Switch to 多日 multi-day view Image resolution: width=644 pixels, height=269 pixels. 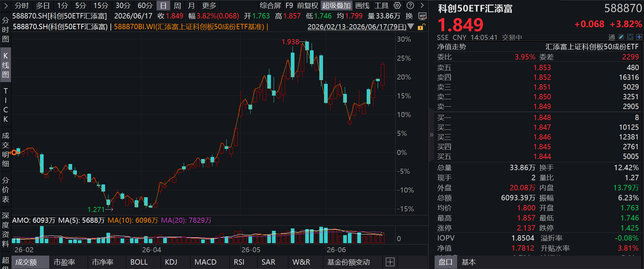(43, 6)
